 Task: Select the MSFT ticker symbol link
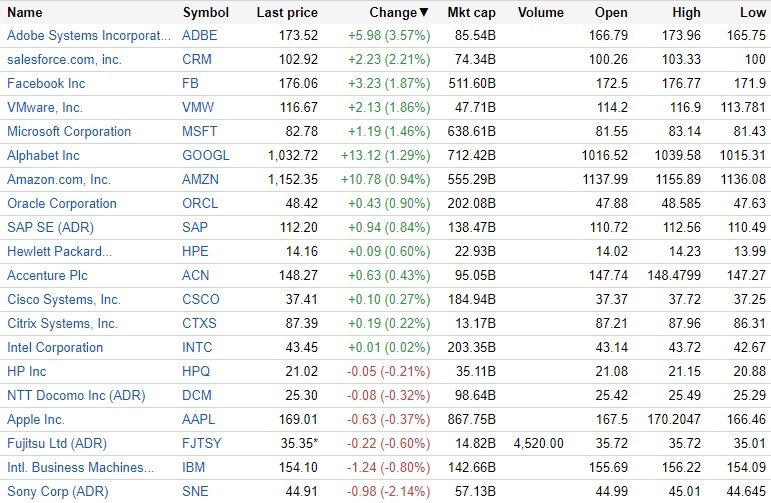point(200,131)
